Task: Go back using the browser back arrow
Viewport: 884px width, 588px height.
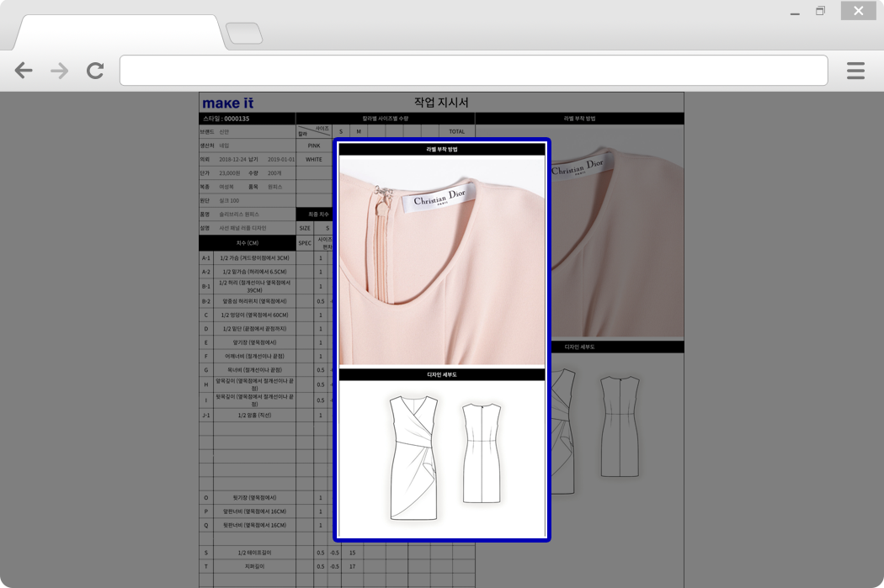Action: (x=24, y=71)
